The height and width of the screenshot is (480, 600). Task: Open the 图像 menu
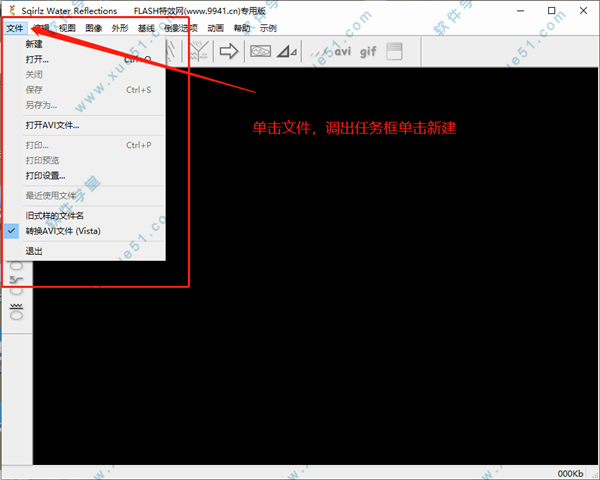tap(95, 29)
